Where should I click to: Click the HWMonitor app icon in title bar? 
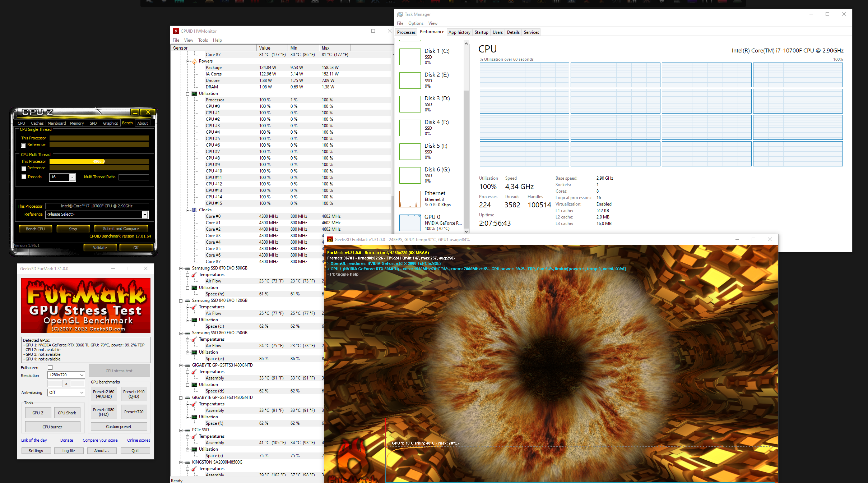tap(176, 31)
